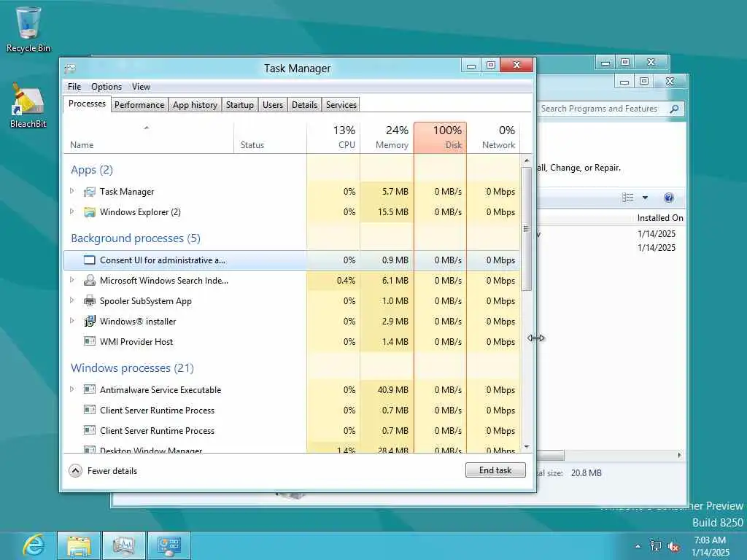Click the Windows Explorer process icon

coord(89,212)
